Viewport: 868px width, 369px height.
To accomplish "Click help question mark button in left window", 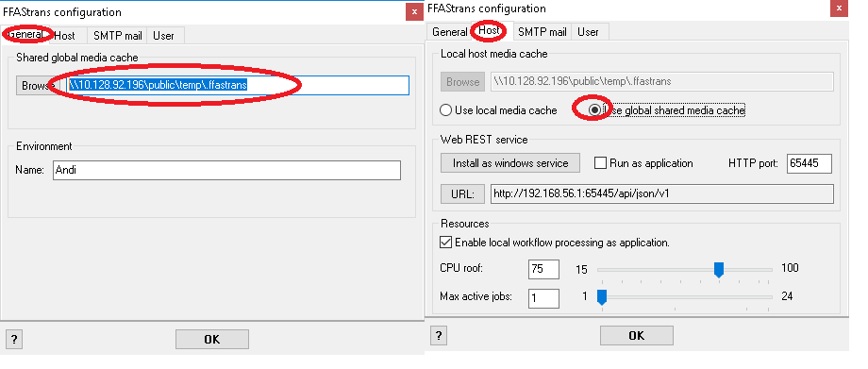I will click(14, 340).
